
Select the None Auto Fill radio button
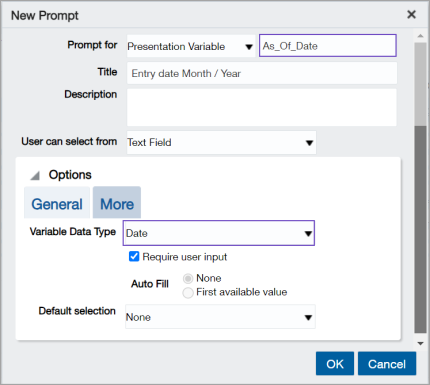tap(188, 278)
